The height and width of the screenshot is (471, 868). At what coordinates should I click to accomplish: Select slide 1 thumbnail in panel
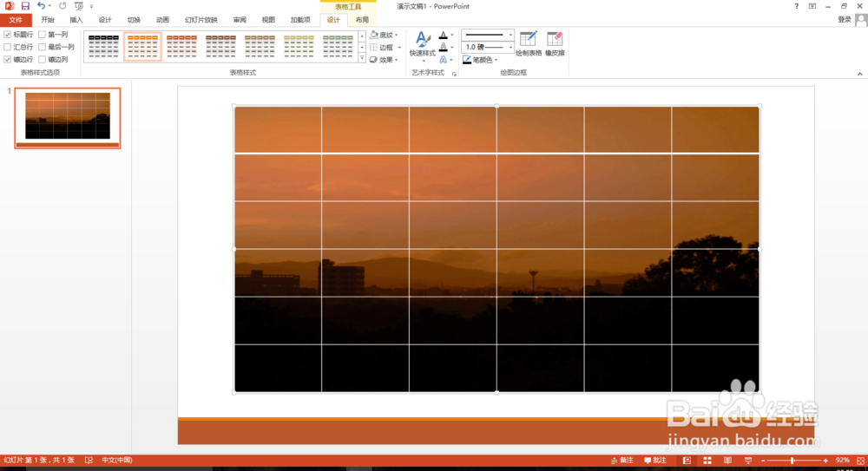[68, 118]
